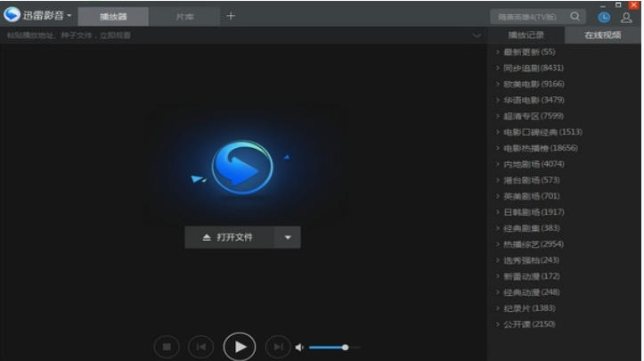Mute the volume speaker icon

(299, 347)
